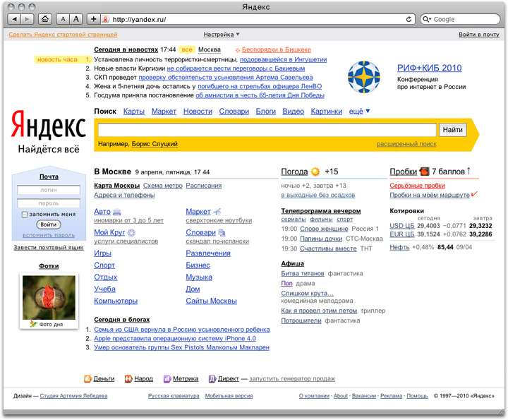The height and width of the screenshot is (420, 508).
Task: Open the Google search engine dropdown
Action: [x=427, y=19]
